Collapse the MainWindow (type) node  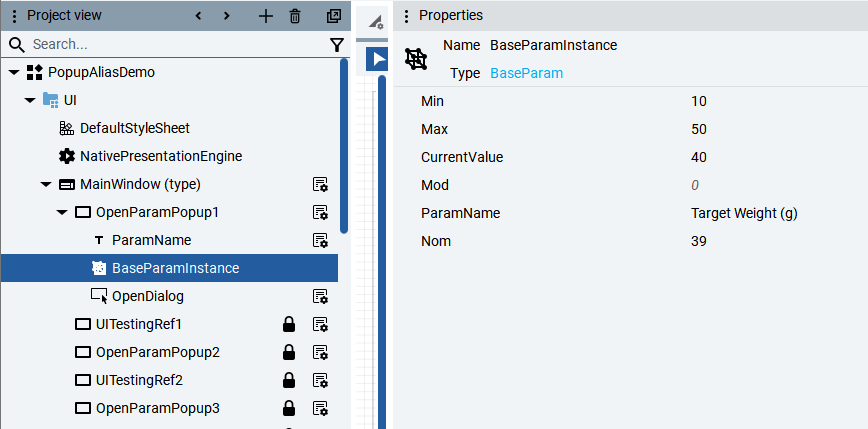[46, 184]
